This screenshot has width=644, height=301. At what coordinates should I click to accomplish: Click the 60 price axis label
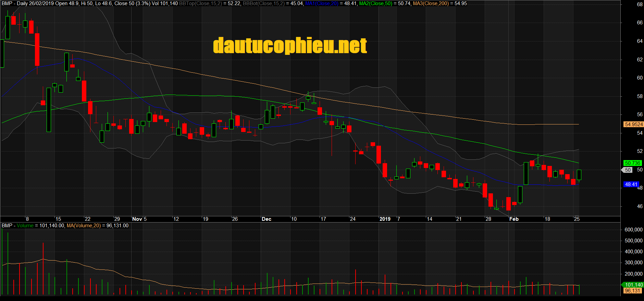pyautogui.click(x=640, y=78)
